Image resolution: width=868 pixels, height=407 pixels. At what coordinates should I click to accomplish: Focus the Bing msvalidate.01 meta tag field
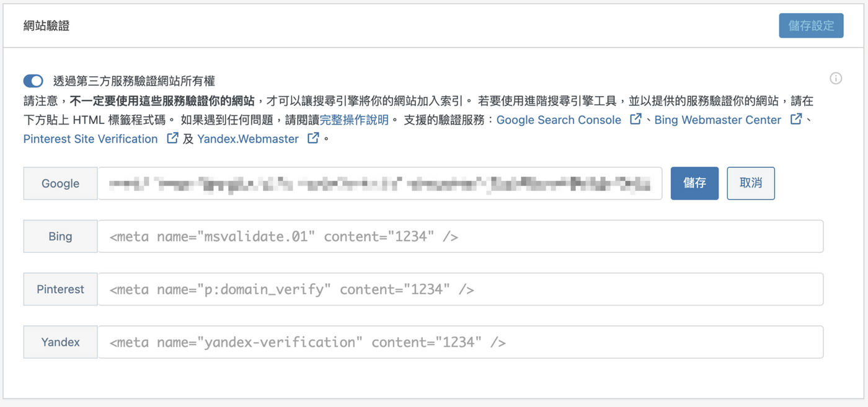[460, 237]
